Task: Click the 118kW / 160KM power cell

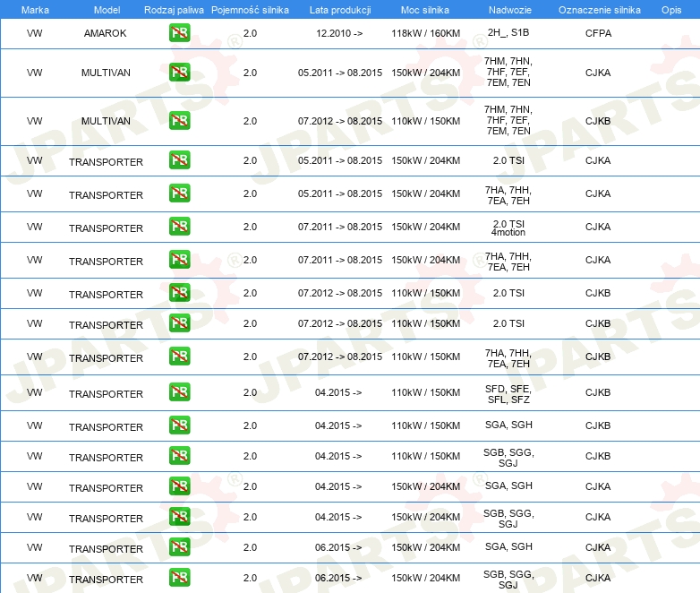Action: coord(425,34)
